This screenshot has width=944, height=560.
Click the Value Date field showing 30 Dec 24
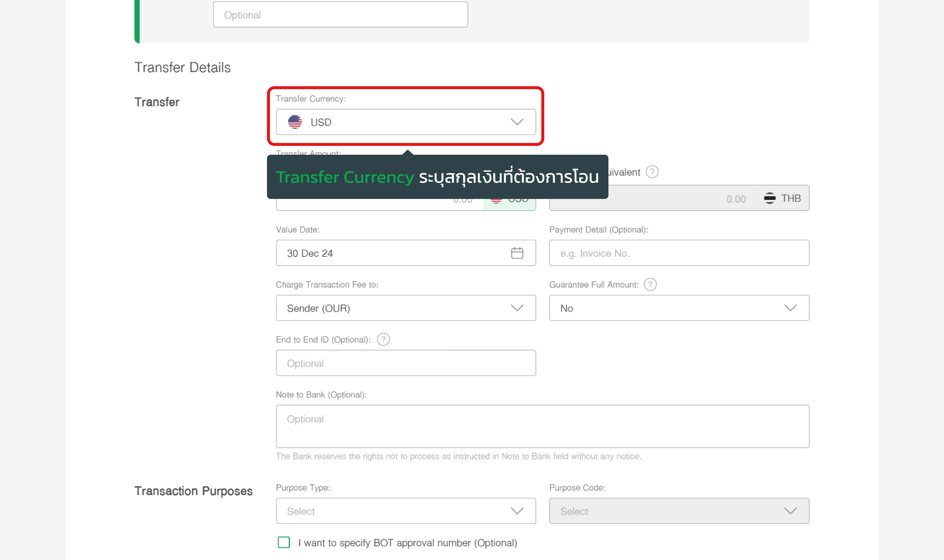click(406, 253)
